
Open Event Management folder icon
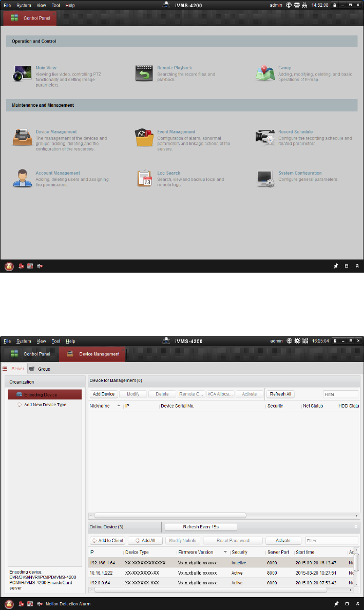point(144,138)
